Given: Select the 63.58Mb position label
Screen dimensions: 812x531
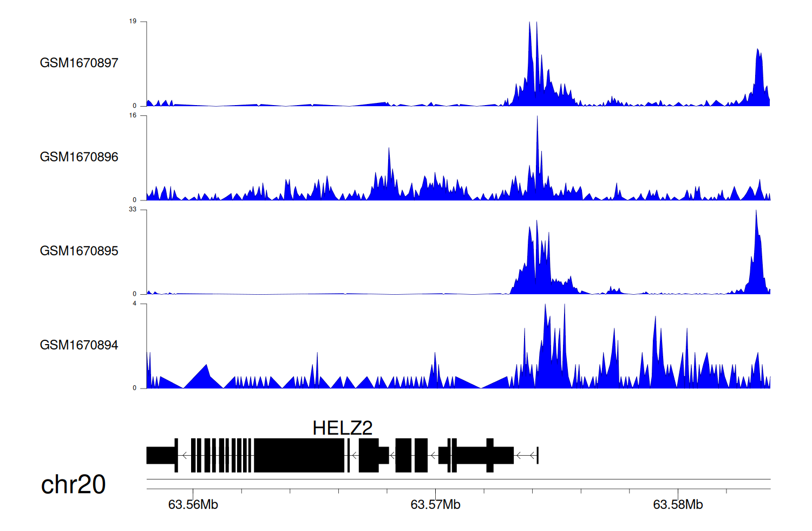Looking at the screenshot, I should point(678,505).
